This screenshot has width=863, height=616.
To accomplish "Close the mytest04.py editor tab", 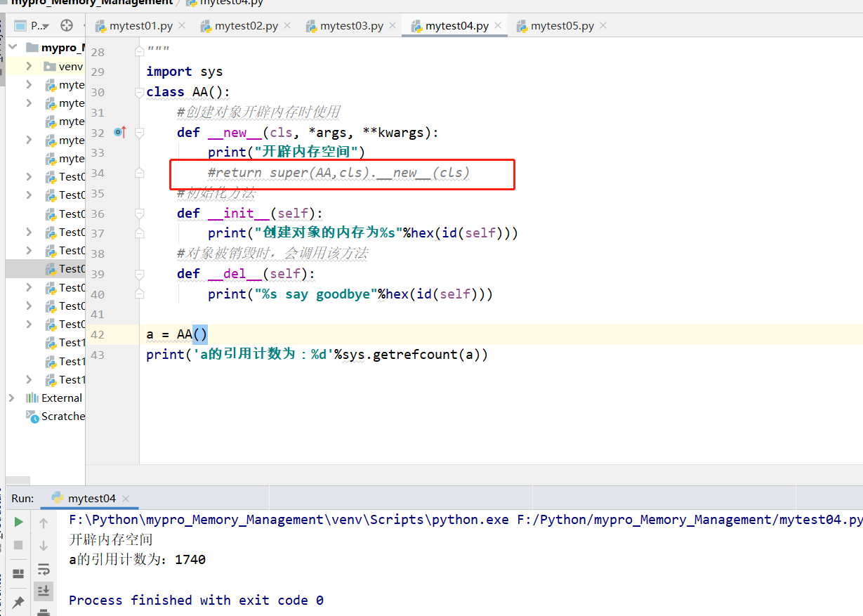I will [498, 26].
